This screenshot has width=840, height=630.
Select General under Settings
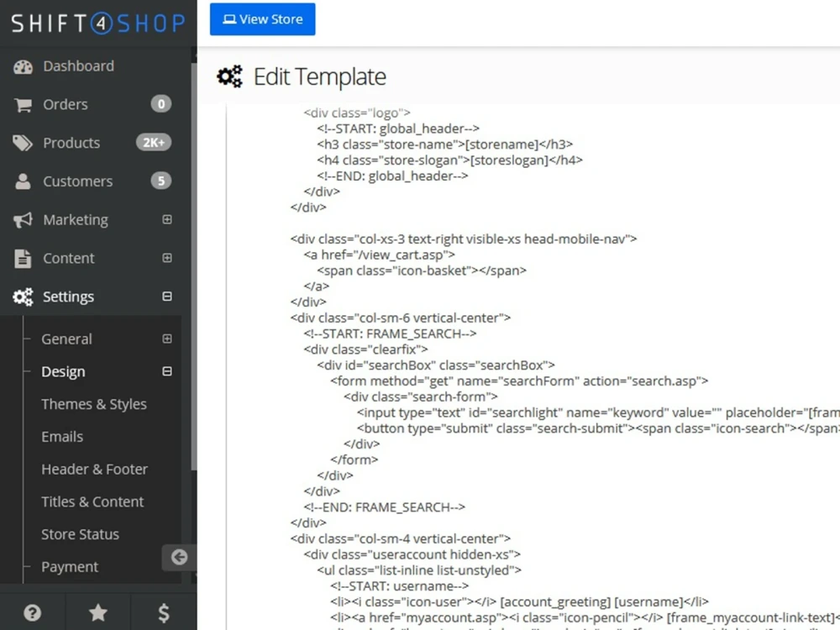66,339
